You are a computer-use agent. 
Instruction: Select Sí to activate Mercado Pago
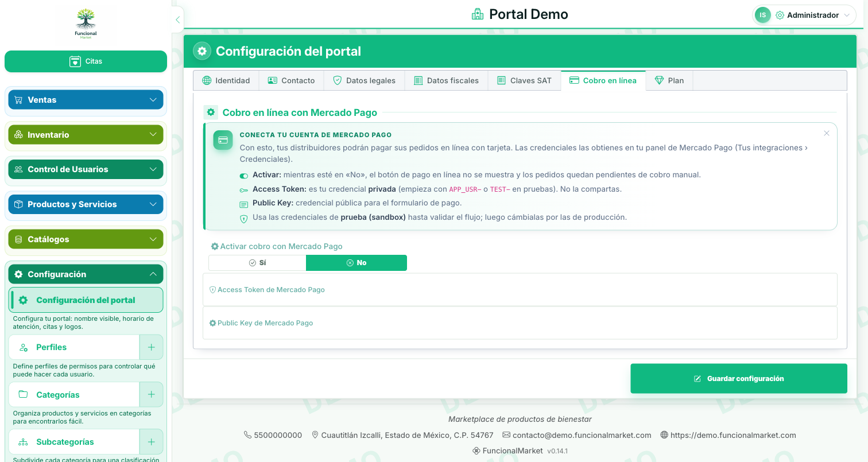tap(257, 263)
